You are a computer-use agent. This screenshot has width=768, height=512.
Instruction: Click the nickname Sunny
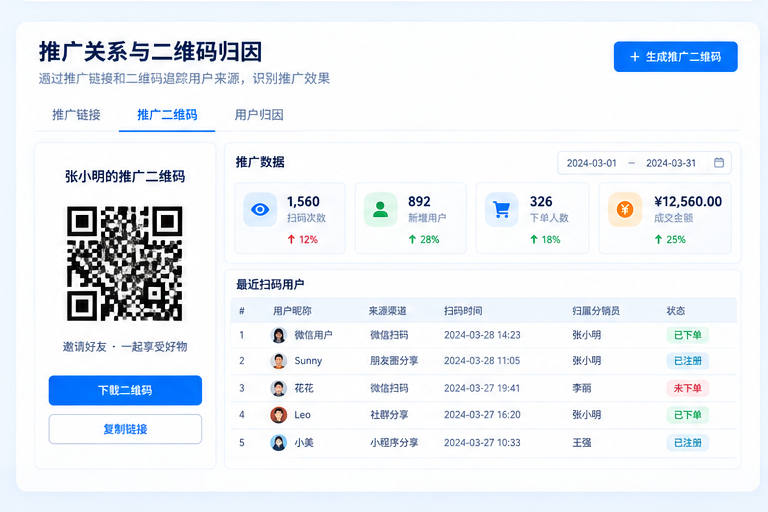(x=308, y=361)
